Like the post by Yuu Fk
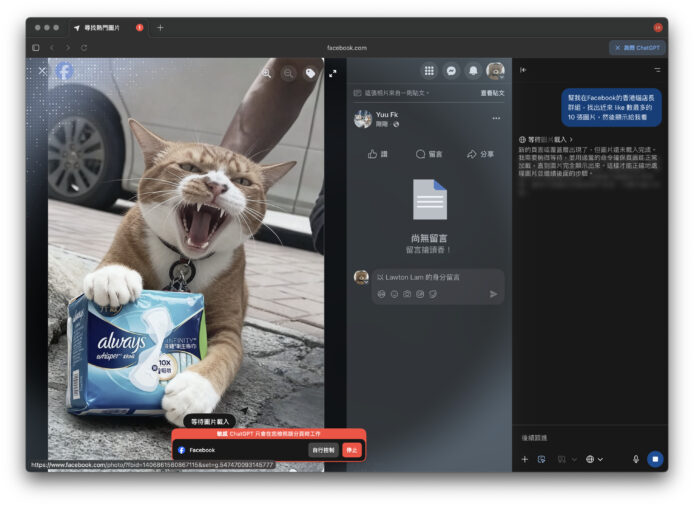694x506 pixels. [x=377, y=154]
